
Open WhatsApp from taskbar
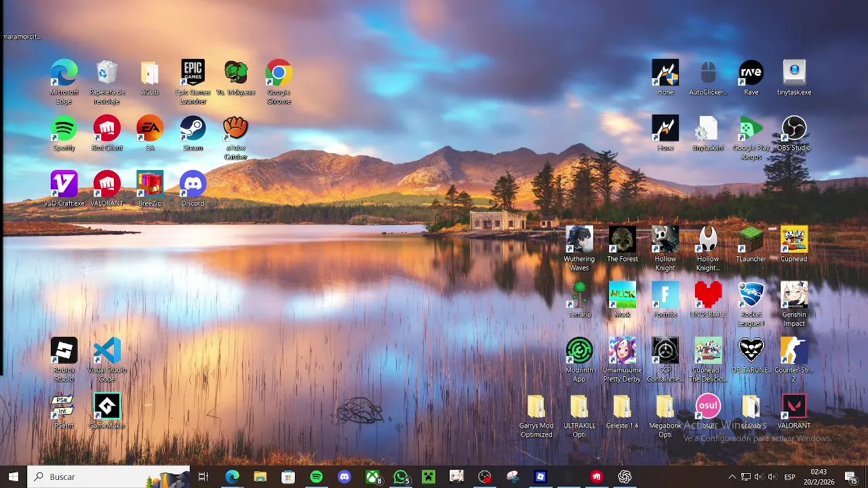pyautogui.click(x=401, y=477)
